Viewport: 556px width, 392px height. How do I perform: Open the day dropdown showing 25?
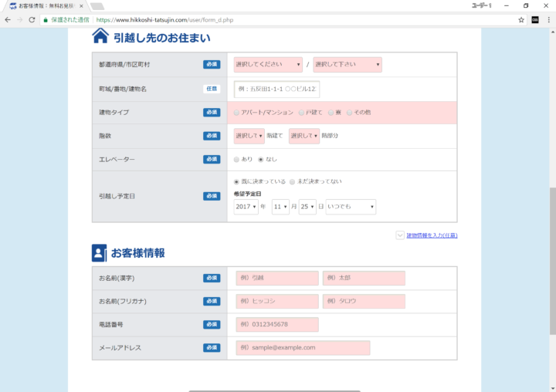[307, 207]
